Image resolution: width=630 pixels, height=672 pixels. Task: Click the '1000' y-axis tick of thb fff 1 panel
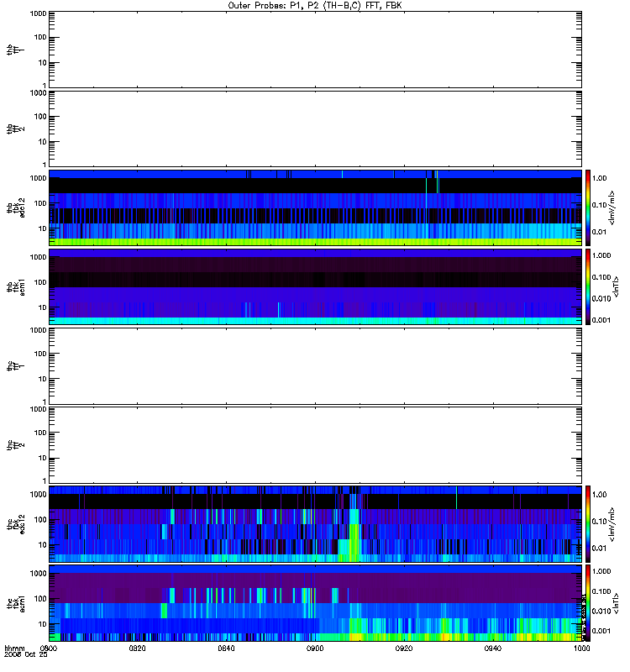point(38,13)
